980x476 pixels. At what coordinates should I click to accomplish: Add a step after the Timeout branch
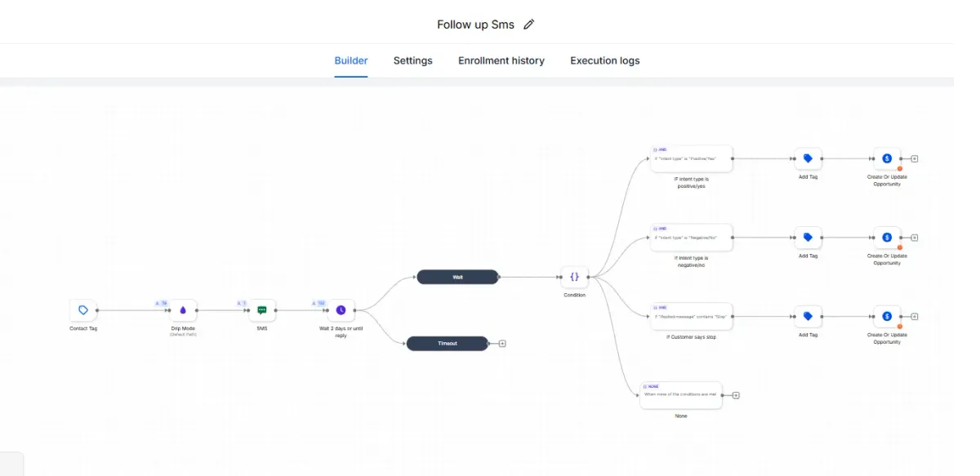click(x=502, y=344)
